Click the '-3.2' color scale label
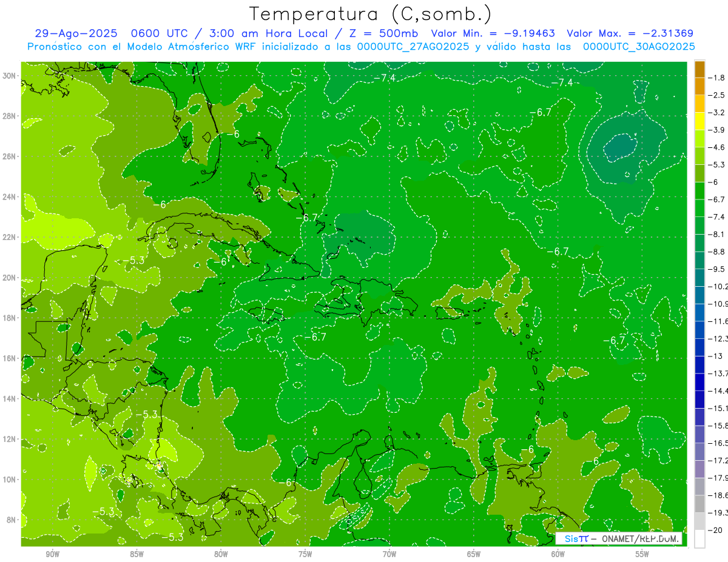728x562 pixels. coord(717,113)
